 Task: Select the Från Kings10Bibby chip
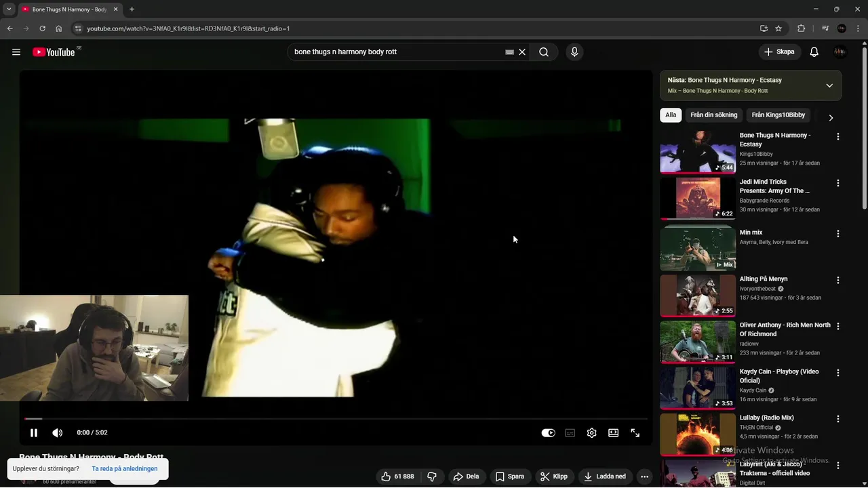(778, 115)
